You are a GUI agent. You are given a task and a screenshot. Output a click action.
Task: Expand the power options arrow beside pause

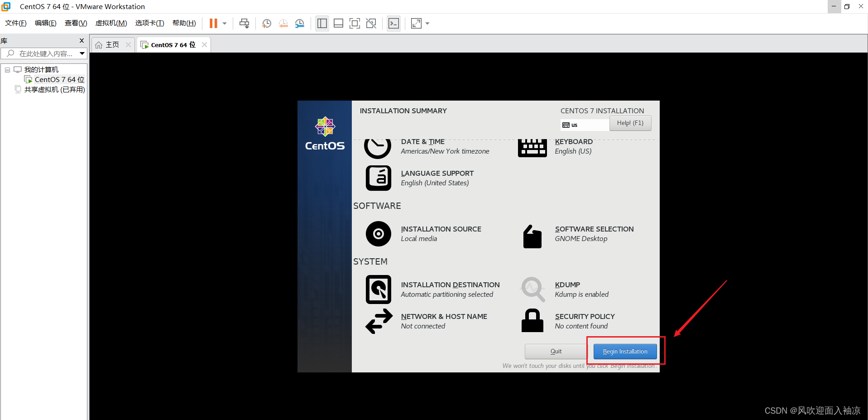225,24
